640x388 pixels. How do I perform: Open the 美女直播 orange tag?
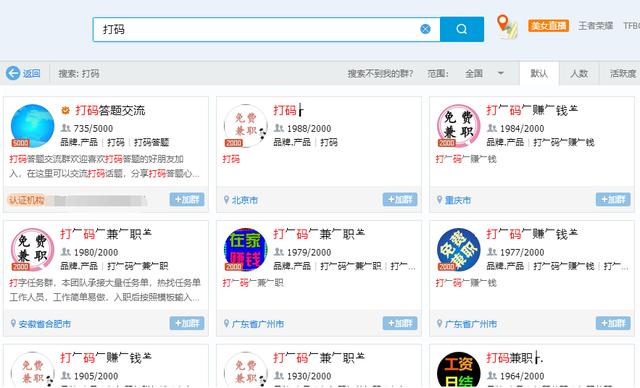[548, 26]
